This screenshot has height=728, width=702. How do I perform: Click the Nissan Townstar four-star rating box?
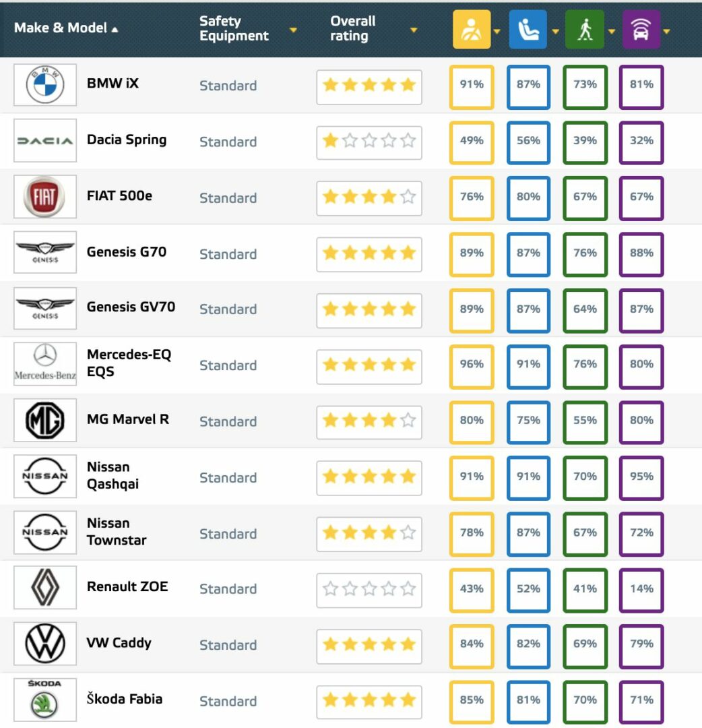point(369,534)
